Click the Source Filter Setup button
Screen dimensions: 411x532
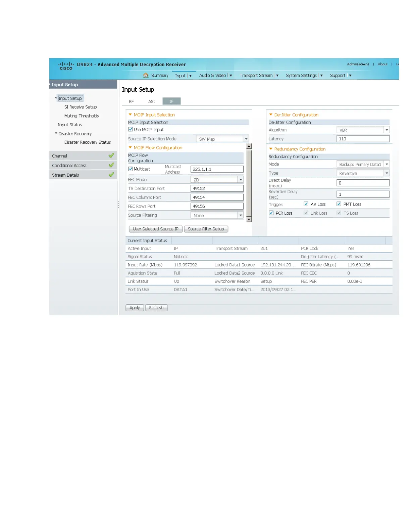pyautogui.click(x=206, y=229)
